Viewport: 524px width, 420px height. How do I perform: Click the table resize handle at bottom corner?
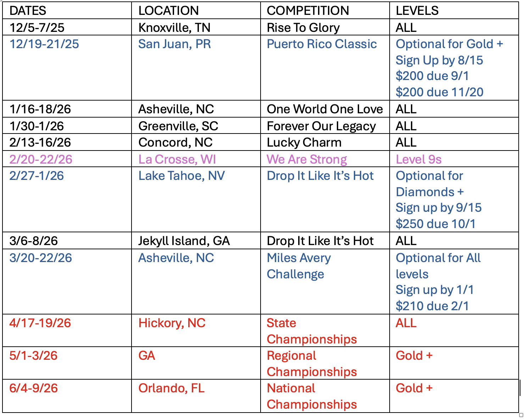click(521, 415)
